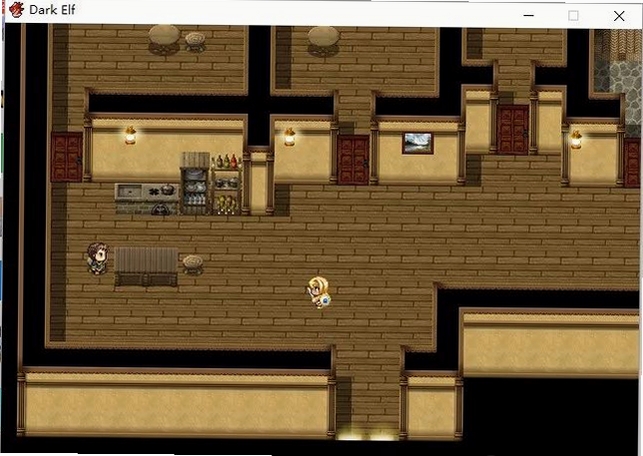Minimize the Dark Elf window
Viewport: 643px width, 456px height.
click(x=529, y=16)
